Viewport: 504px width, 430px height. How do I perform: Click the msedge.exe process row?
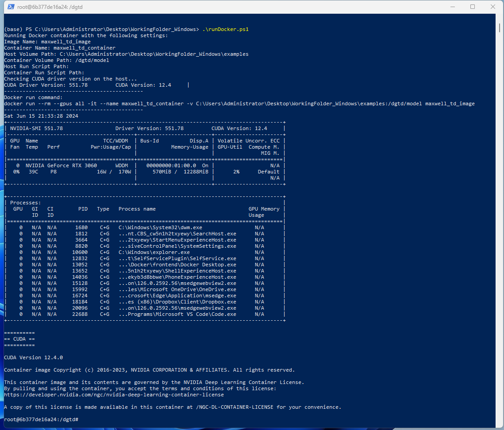[x=145, y=296]
